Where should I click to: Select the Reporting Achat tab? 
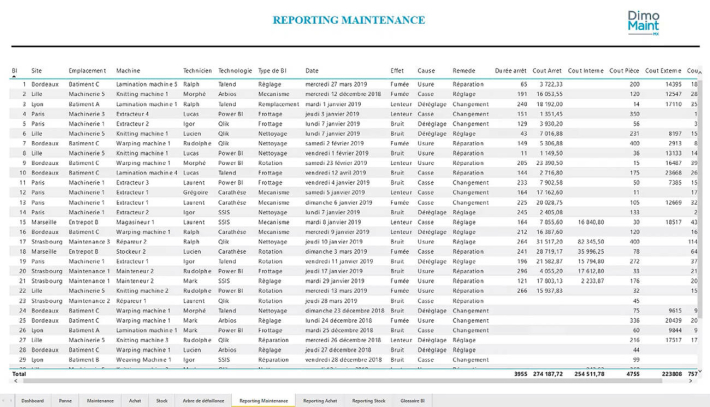coord(320,400)
